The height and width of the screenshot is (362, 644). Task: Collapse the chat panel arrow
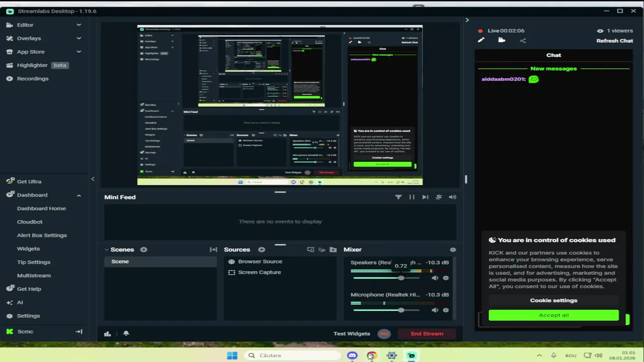(467, 20)
